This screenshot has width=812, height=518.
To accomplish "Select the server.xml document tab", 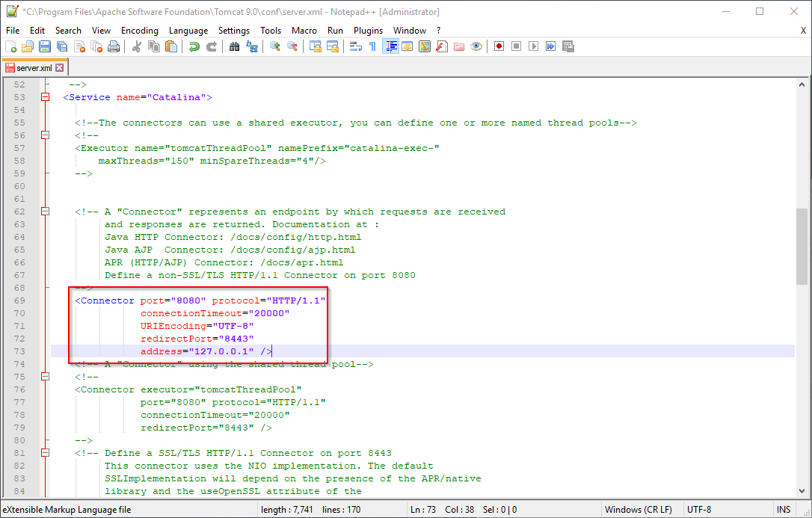I will pyautogui.click(x=34, y=68).
